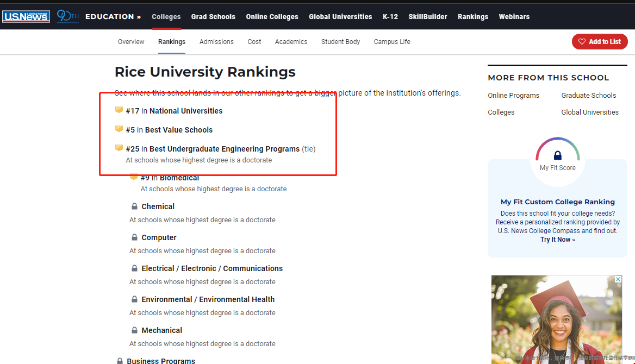Viewport: 635px width, 364px height.
Task: Click the badge icon beside #5 ranking
Action: [x=119, y=129]
